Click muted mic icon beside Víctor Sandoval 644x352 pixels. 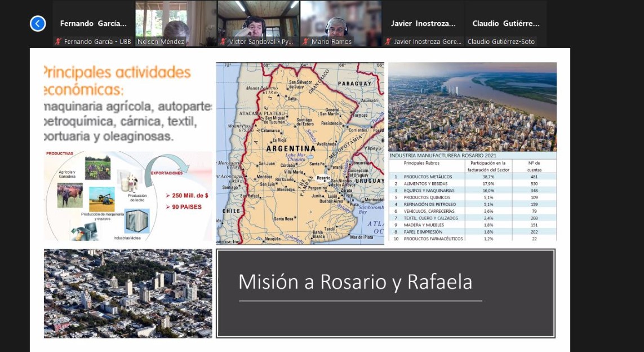click(x=224, y=42)
